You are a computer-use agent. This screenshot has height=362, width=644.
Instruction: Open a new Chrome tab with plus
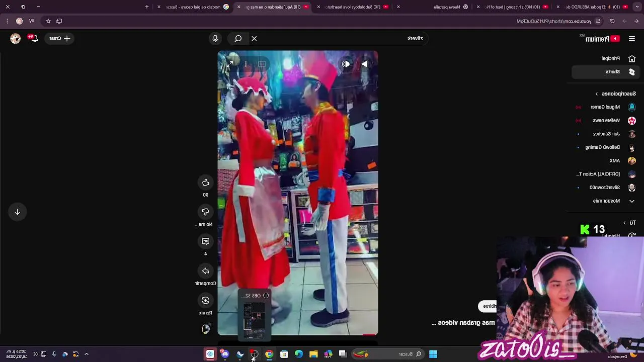(147, 7)
